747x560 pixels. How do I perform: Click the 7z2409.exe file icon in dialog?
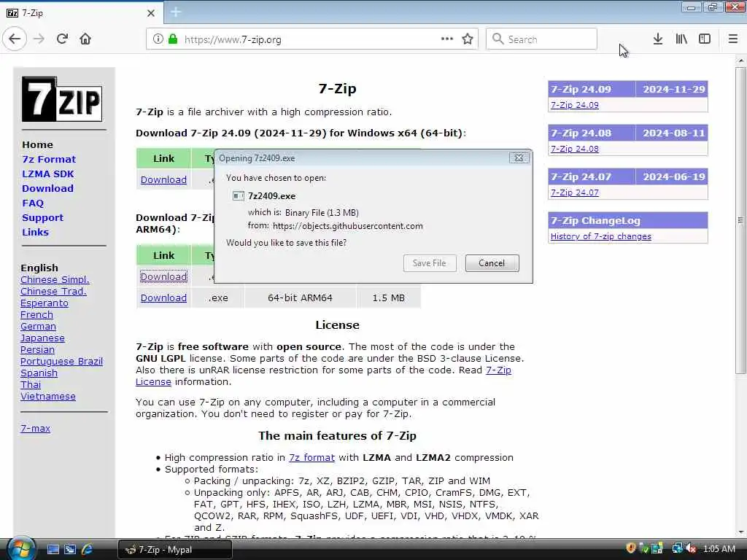point(238,195)
